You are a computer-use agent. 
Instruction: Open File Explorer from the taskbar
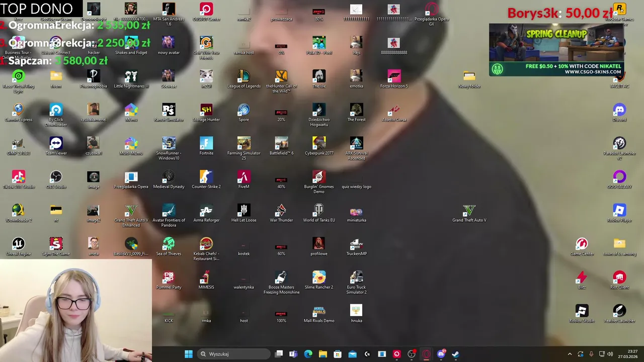[323, 354]
